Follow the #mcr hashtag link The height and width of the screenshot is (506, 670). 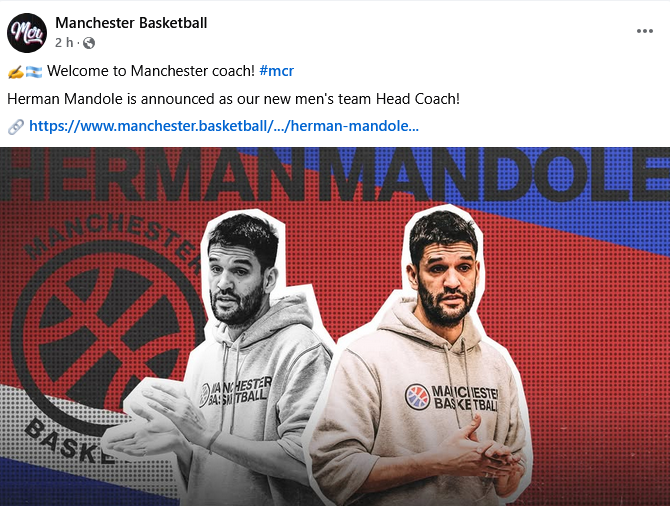pos(276,71)
